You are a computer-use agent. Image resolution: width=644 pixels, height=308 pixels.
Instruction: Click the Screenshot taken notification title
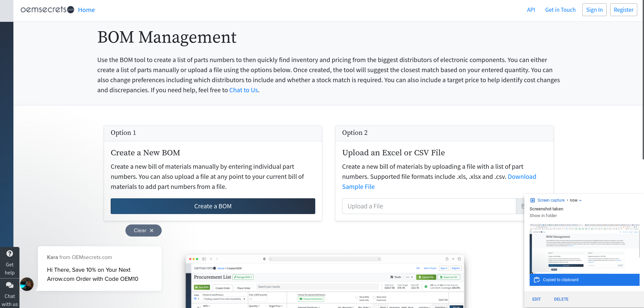(546, 209)
